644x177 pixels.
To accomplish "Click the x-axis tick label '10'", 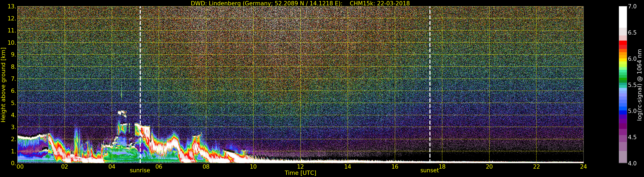I will coord(253,167).
